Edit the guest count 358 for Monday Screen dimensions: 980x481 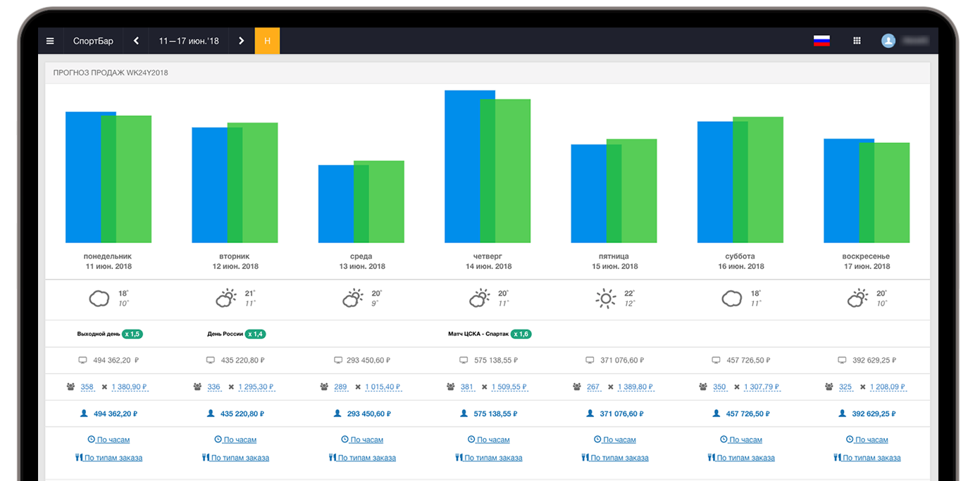[x=87, y=387]
